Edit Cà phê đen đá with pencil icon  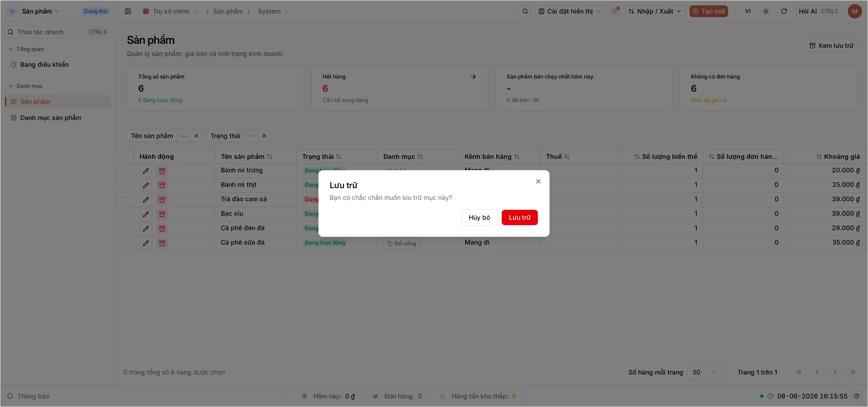146,229
